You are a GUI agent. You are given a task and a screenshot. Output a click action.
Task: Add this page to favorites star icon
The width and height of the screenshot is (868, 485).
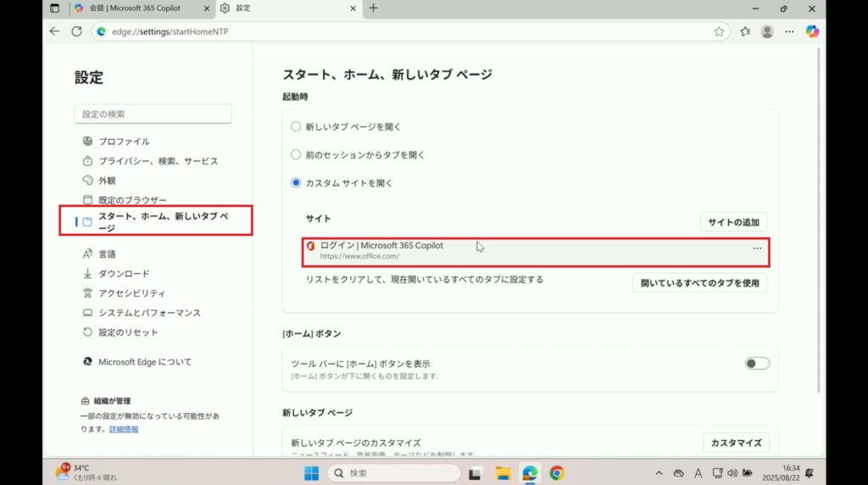[719, 31]
